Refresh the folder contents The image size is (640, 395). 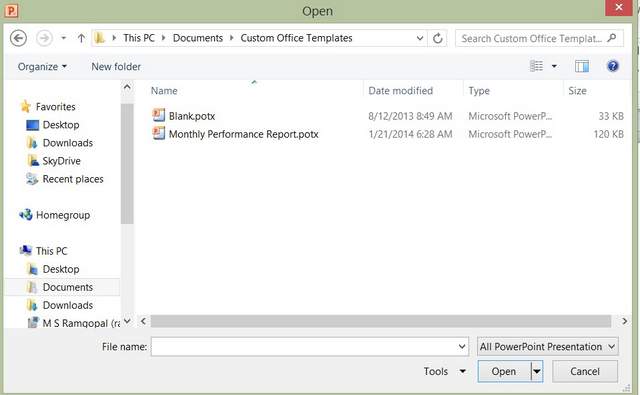(x=438, y=38)
